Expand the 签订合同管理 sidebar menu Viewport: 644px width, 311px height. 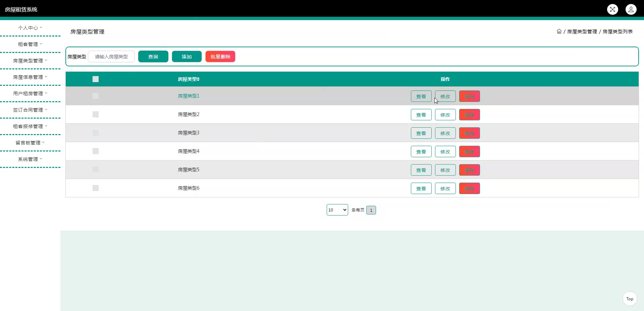[x=30, y=110]
